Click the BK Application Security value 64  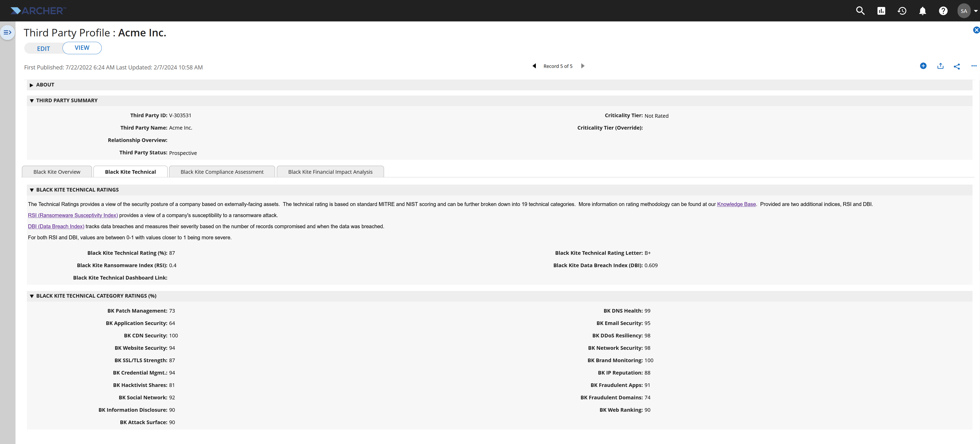172,323
